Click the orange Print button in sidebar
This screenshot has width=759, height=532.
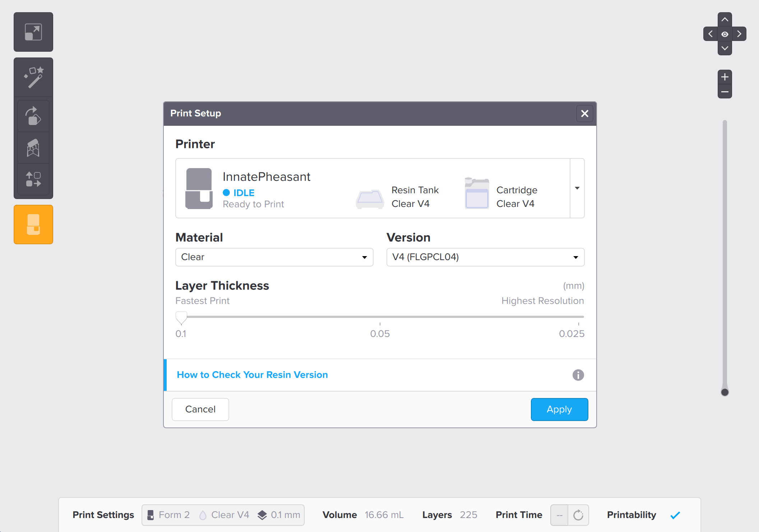pos(33,225)
